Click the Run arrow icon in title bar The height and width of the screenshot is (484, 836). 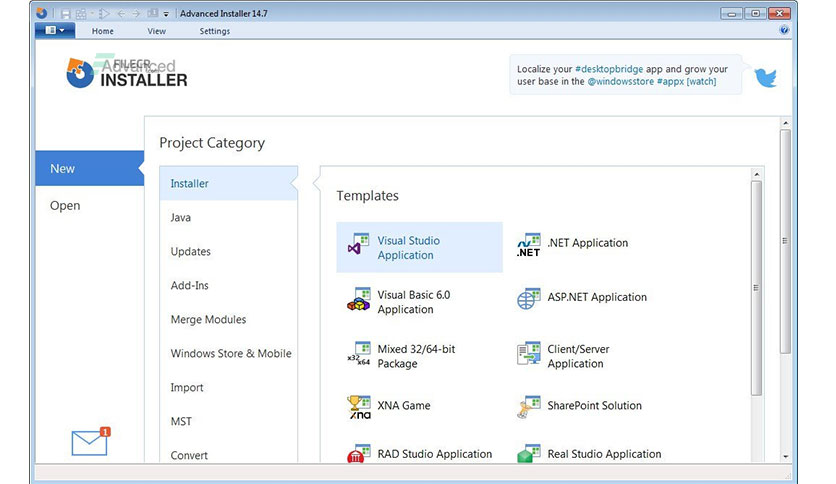(104, 14)
